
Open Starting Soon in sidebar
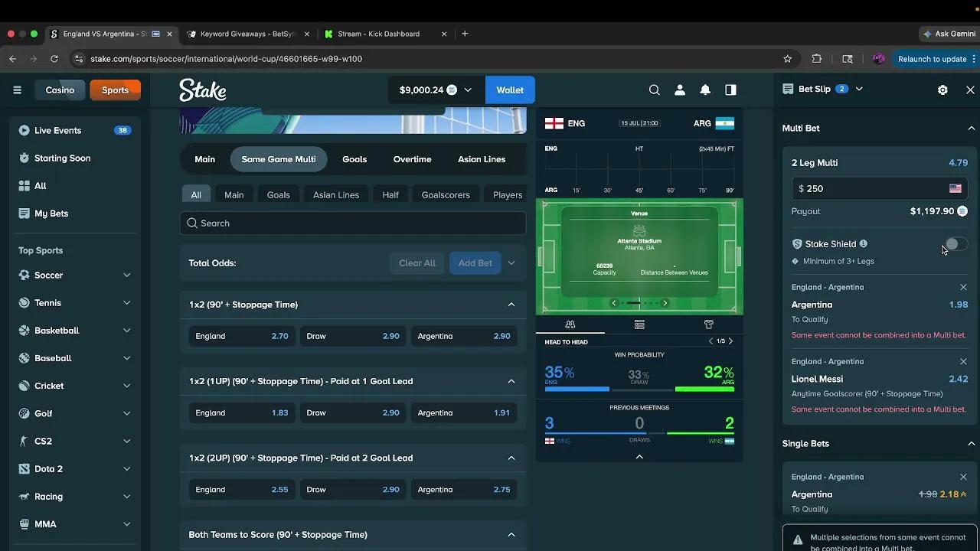coord(75,158)
